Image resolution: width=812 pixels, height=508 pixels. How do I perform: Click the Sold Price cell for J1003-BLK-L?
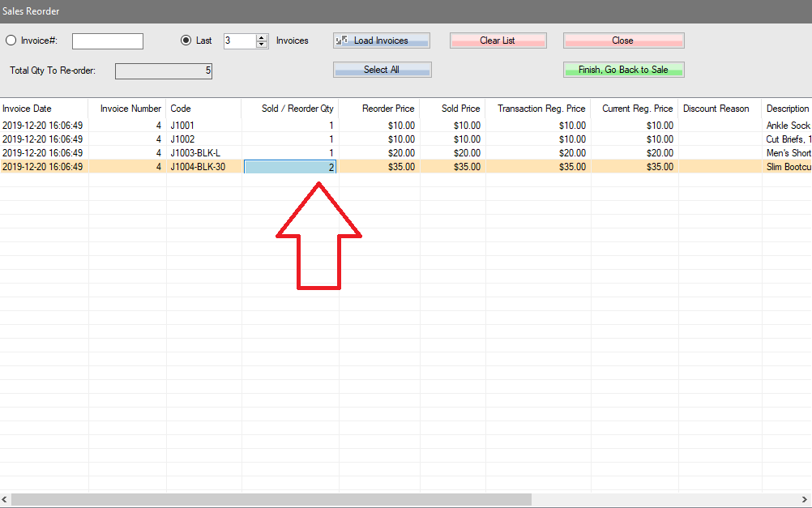453,153
